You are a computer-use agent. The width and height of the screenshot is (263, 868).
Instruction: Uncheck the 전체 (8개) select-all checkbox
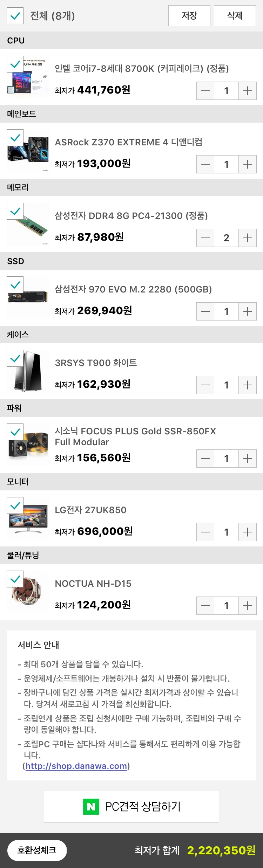tap(15, 16)
